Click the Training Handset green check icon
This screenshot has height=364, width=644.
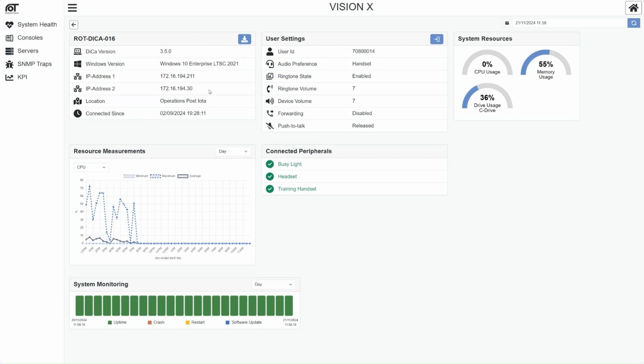(x=270, y=189)
